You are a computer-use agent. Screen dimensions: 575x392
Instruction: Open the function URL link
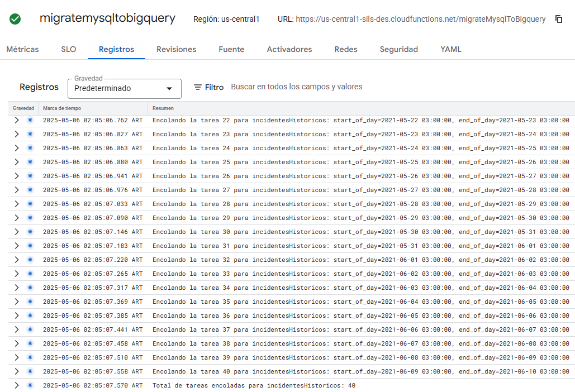tap(420, 18)
